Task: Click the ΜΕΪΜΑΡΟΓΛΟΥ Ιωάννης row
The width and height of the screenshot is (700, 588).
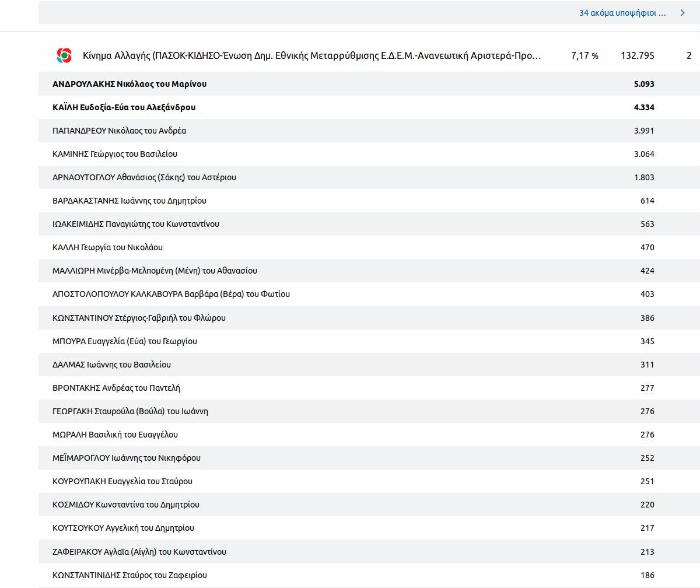Action: click(x=369, y=458)
